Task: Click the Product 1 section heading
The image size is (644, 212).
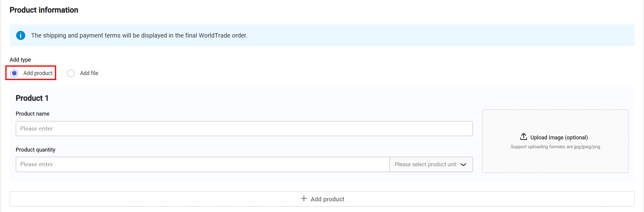Action: tap(32, 98)
